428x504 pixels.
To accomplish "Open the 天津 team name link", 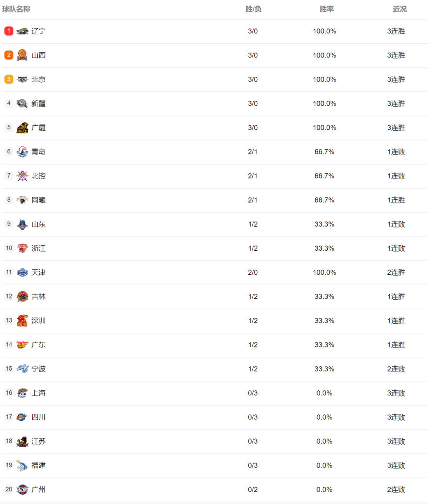I will [38, 272].
